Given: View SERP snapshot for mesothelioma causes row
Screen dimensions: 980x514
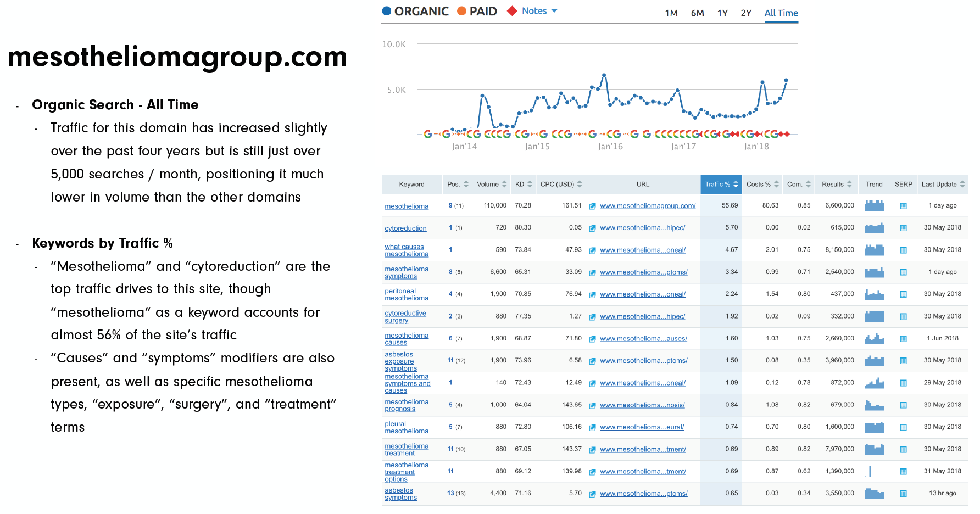Looking at the screenshot, I should tap(903, 339).
